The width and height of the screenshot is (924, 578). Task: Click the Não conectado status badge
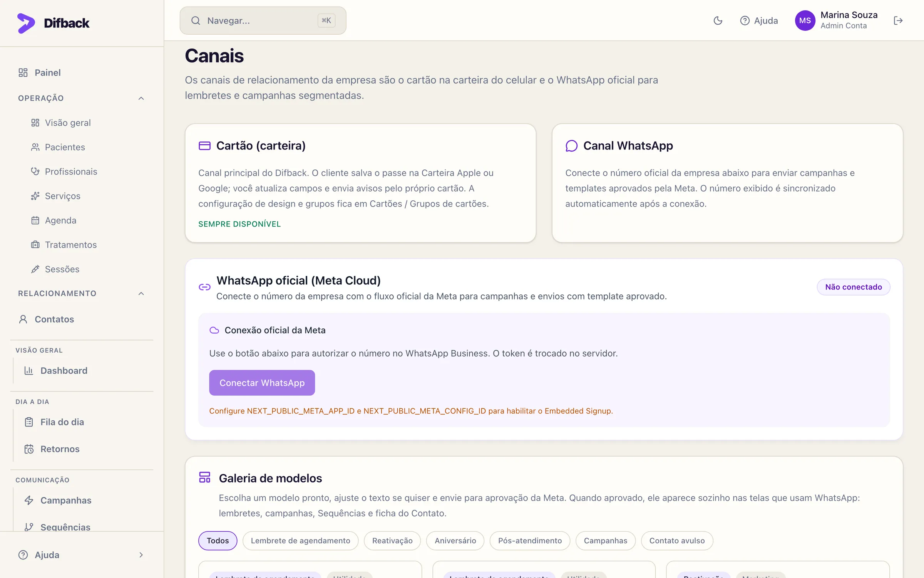tap(853, 287)
